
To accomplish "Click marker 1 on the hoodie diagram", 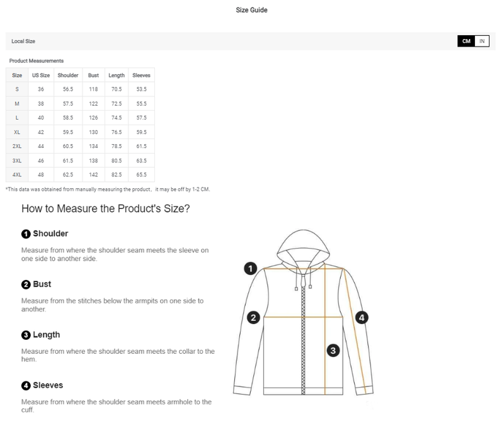I will [250, 269].
